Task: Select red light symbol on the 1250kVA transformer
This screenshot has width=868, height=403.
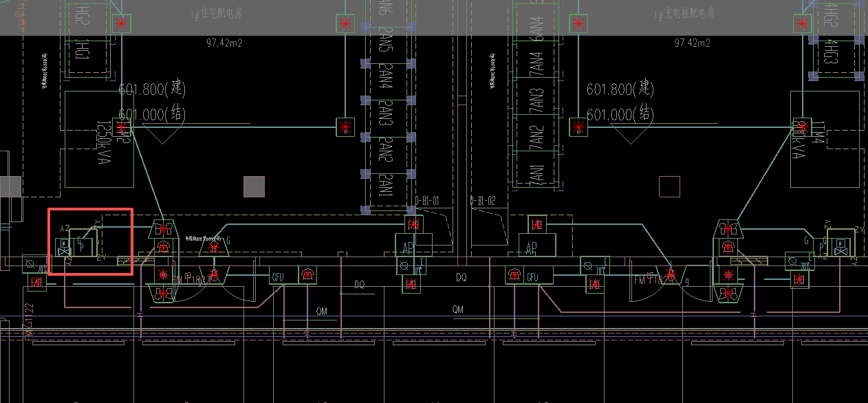Action: click(x=122, y=127)
